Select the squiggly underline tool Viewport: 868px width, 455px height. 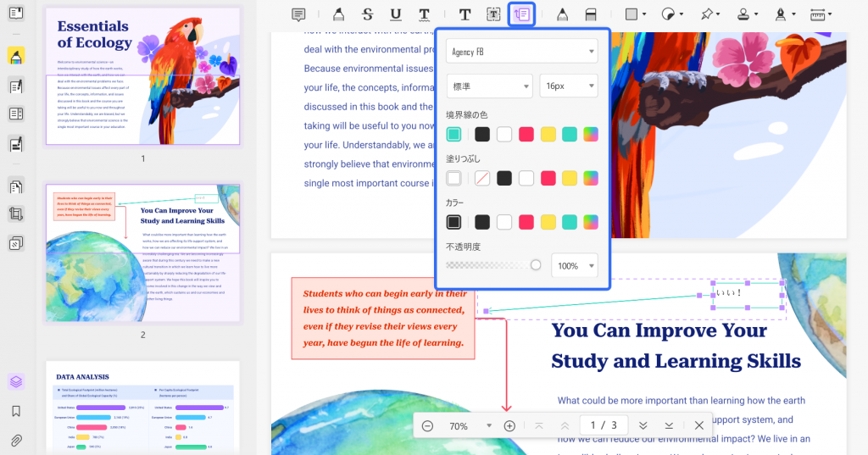click(424, 14)
